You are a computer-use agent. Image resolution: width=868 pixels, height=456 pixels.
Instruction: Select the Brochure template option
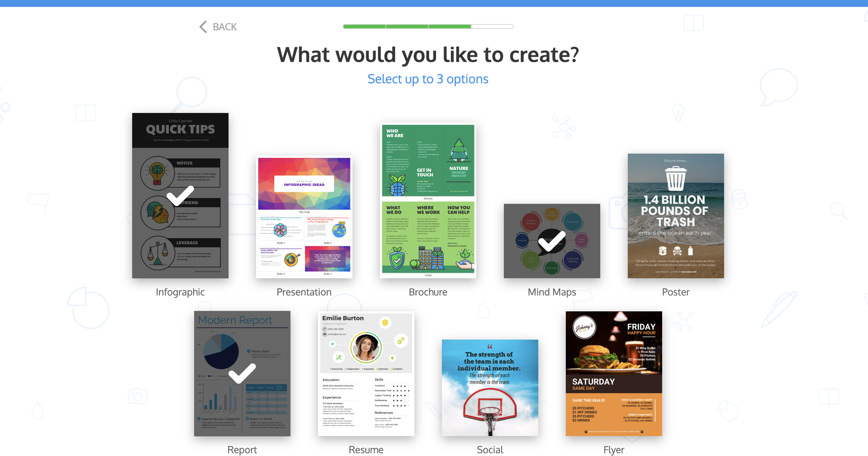428,200
